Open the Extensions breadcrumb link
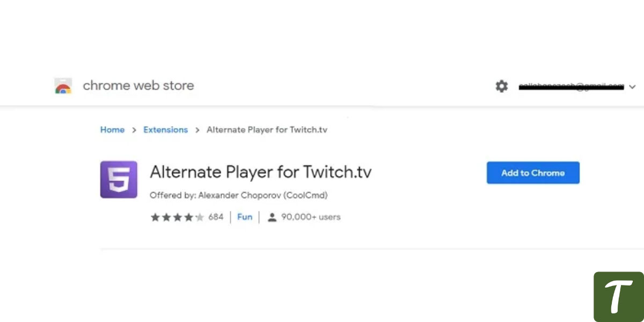 pyautogui.click(x=165, y=130)
